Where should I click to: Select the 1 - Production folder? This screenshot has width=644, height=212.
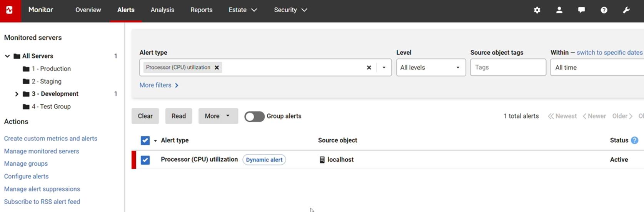(x=51, y=69)
